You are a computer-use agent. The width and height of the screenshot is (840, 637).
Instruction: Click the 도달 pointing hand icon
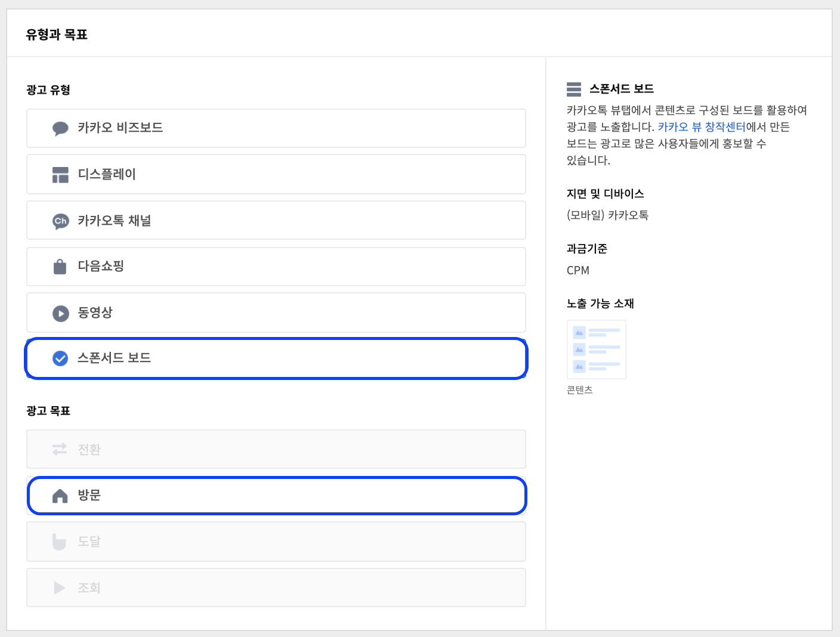(x=60, y=542)
